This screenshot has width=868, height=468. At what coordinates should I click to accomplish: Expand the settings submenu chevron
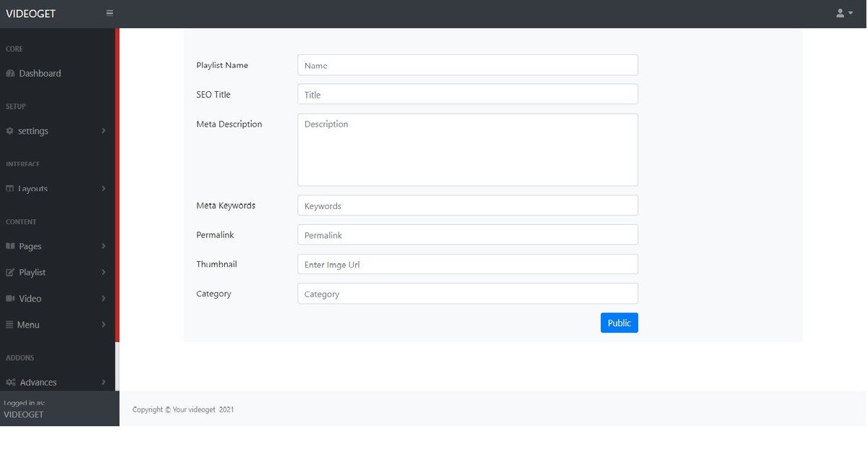tap(103, 131)
